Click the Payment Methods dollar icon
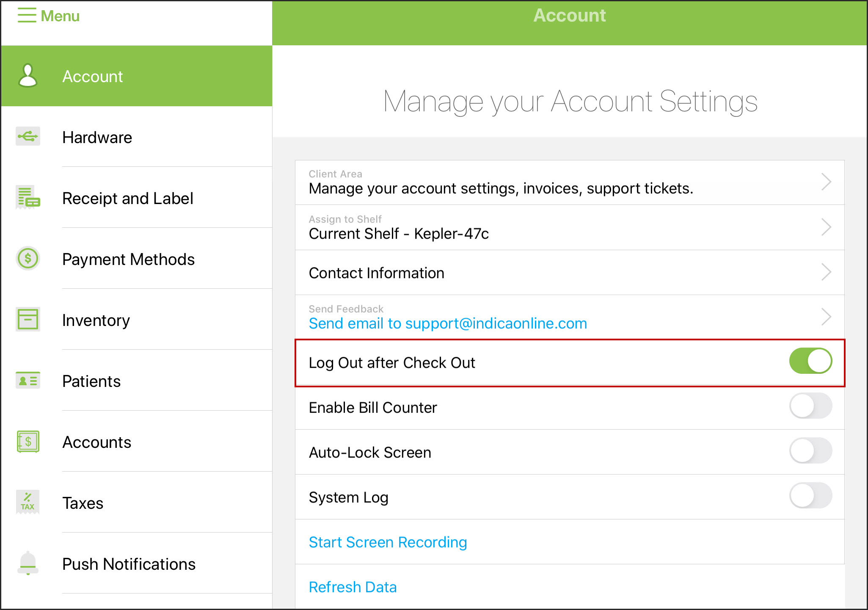The width and height of the screenshot is (868, 610). 28,259
